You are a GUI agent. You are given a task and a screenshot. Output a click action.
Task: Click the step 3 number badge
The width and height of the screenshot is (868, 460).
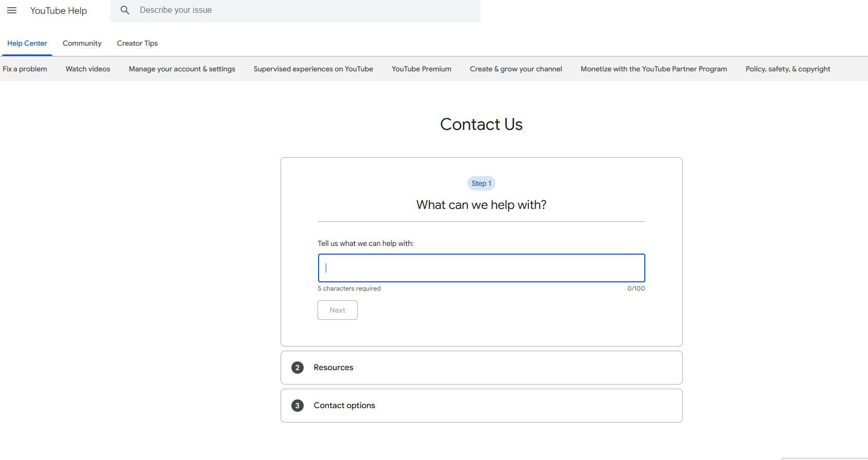tap(297, 406)
